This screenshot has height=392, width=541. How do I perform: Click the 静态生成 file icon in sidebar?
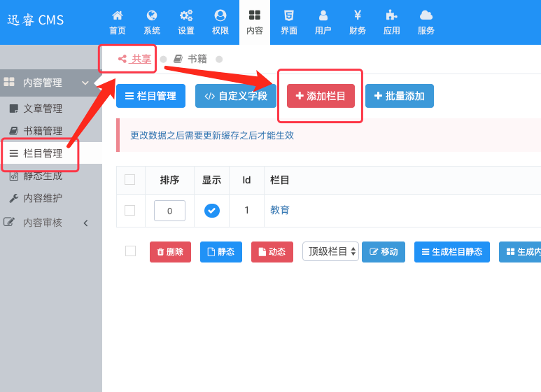click(14, 176)
